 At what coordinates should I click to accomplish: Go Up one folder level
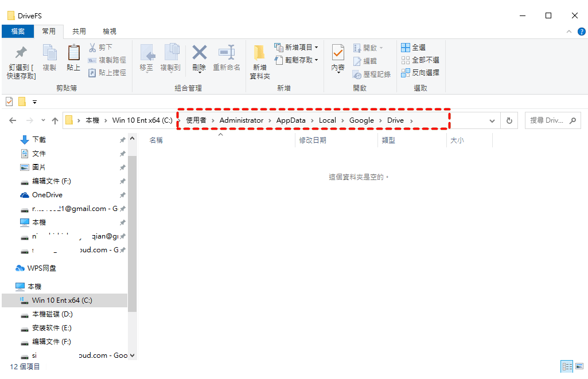point(55,120)
